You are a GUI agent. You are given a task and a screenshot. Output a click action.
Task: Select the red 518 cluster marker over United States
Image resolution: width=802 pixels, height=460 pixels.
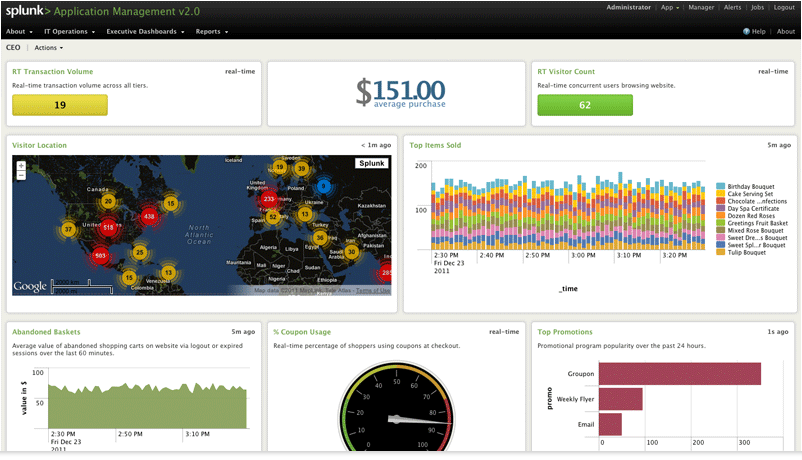[108, 228]
